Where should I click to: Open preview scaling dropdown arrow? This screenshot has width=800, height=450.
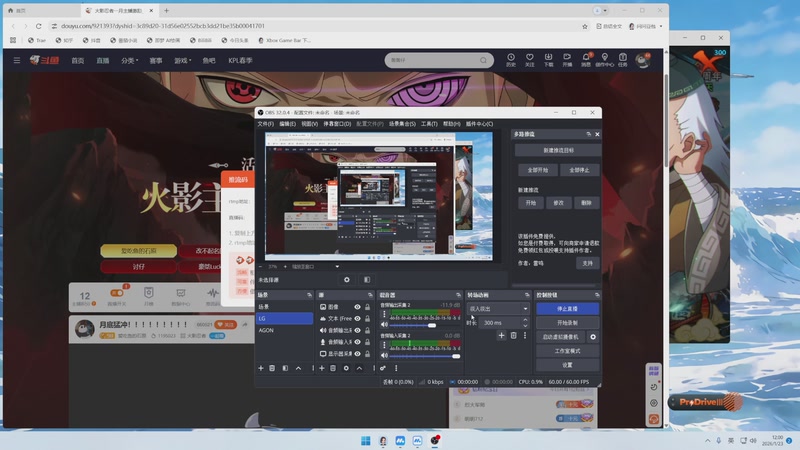point(337,266)
